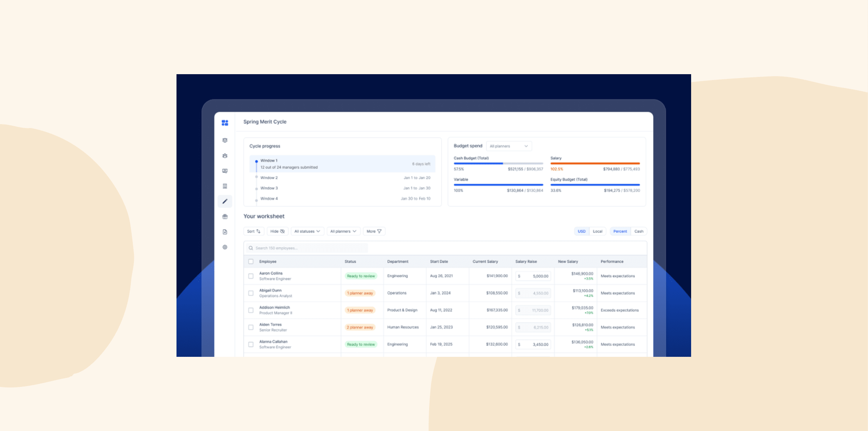Check the Alanna Callahan row checkbox
Image resolution: width=868 pixels, height=431 pixels.
(x=251, y=344)
